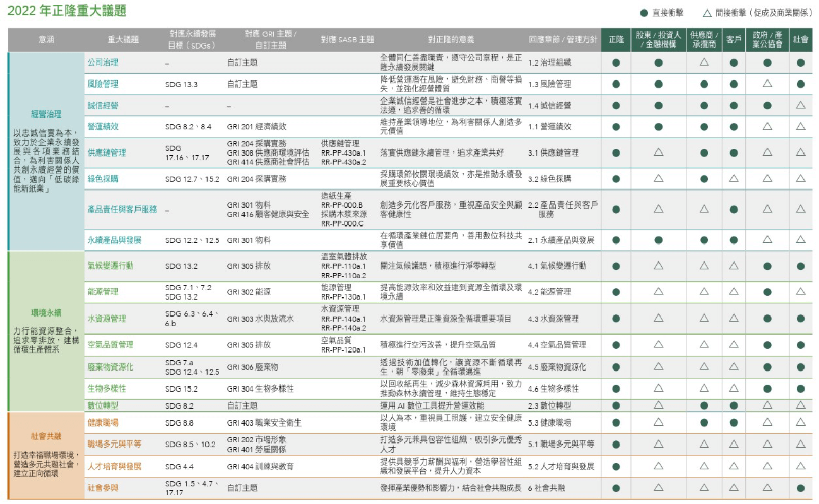Select the 供應商 dot in the 健康職場 row
The image size is (819, 504).
704,422
